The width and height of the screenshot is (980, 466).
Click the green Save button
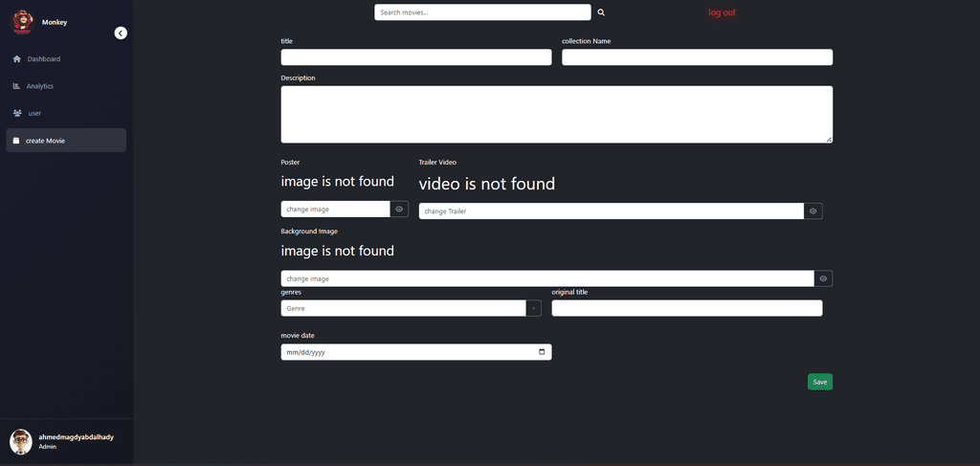[820, 382]
